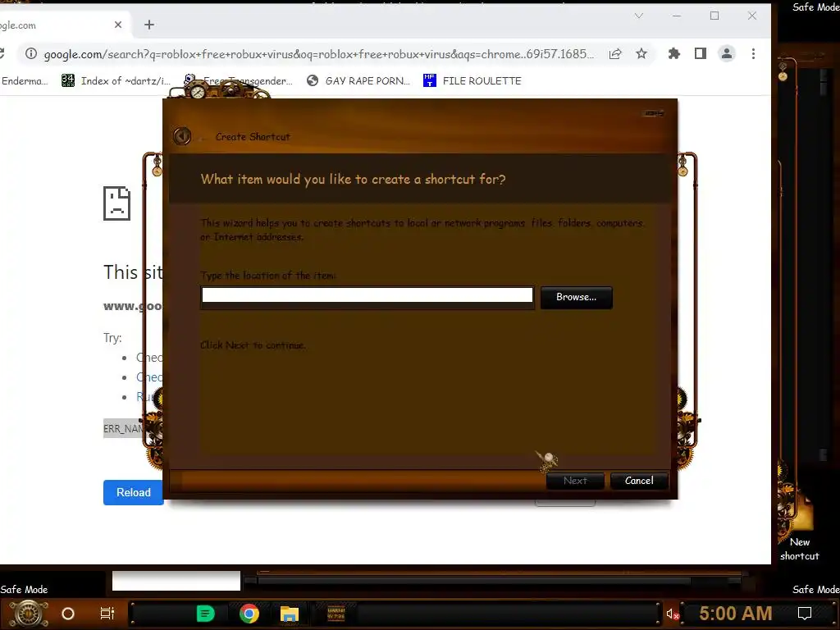The height and width of the screenshot is (630, 840).
Task: Open the green chat app on taskbar
Action: point(206,614)
